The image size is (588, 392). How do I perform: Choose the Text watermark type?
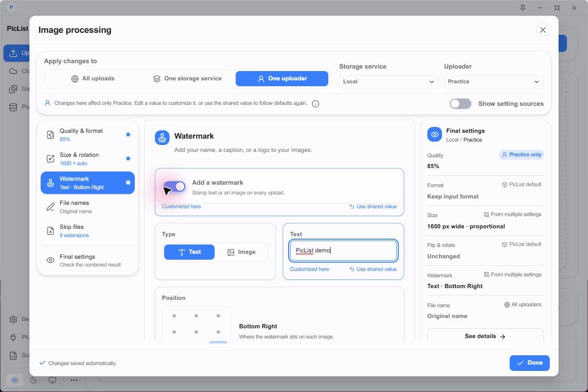[x=189, y=252]
